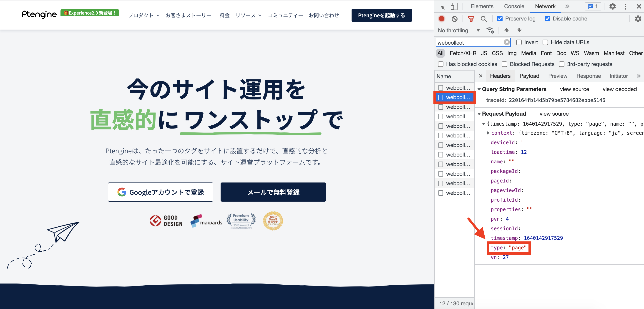Clear the webcollect filter text
The image size is (644, 309).
pos(507,42)
